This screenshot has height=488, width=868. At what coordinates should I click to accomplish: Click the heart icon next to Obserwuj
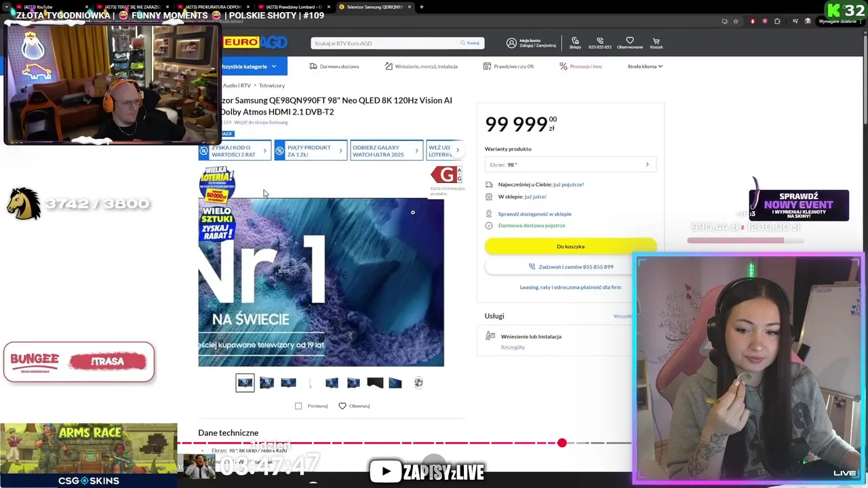[x=342, y=406]
